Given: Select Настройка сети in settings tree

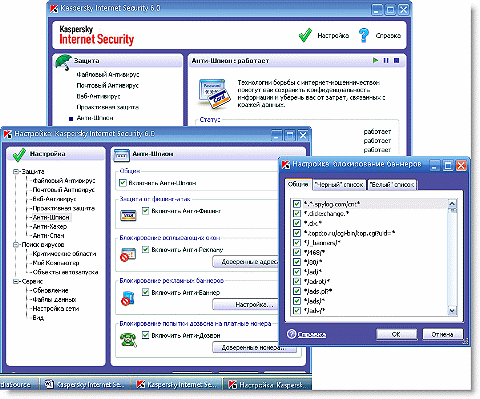Looking at the screenshot, I should point(56,309).
